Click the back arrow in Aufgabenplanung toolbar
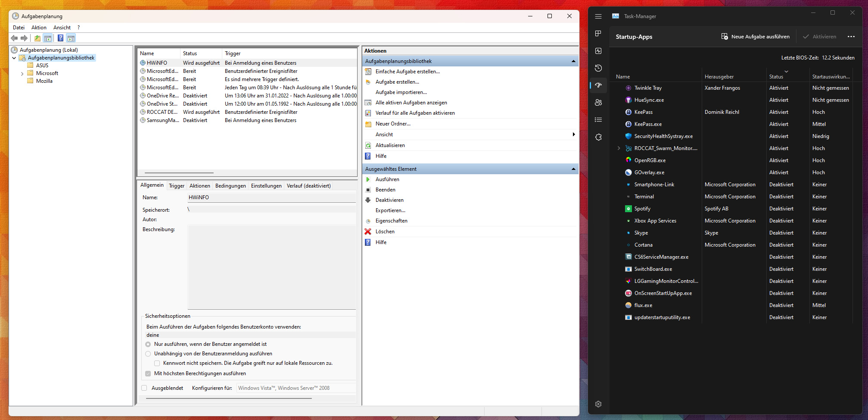 14,38
